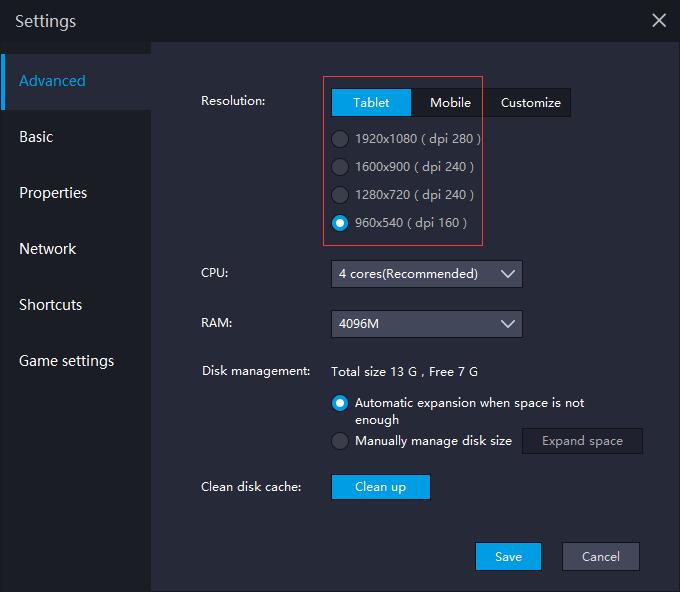Screen dimensions: 680x592
Task: Open the CPU cores dropdown
Action: pyautogui.click(x=427, y=274)
